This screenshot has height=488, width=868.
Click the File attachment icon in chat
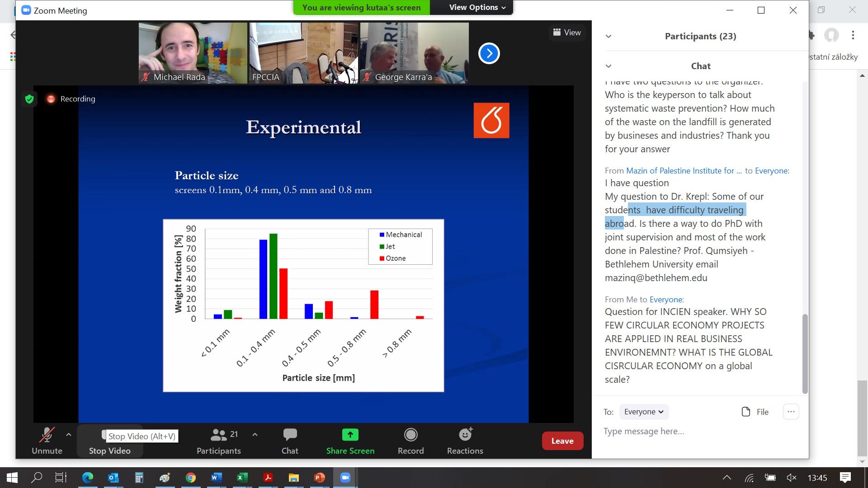[746, 412]
